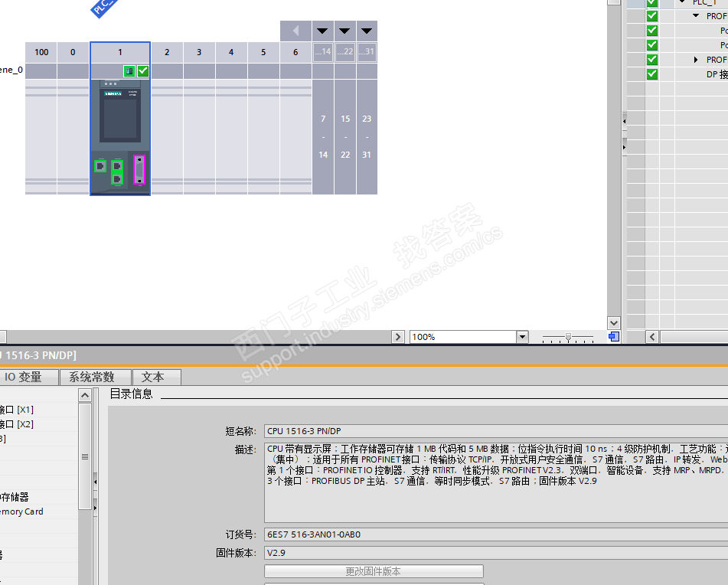728x585 pixels.
Task: Click the scroll-right arrow next to the zoom box
Action: (x=398, y=337)
